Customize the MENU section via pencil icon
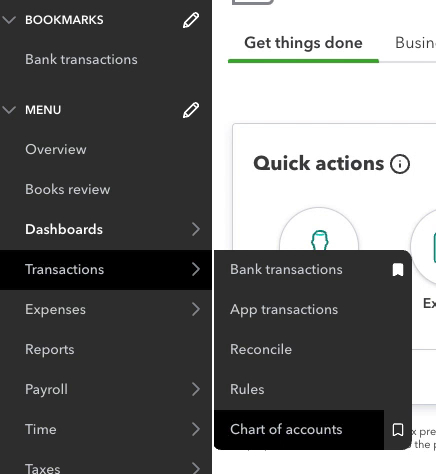Screen dimensions: 436x474 (191, 110)
